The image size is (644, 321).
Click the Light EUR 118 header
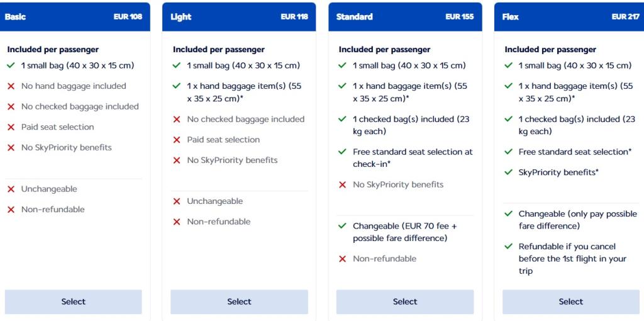point(239,17)
